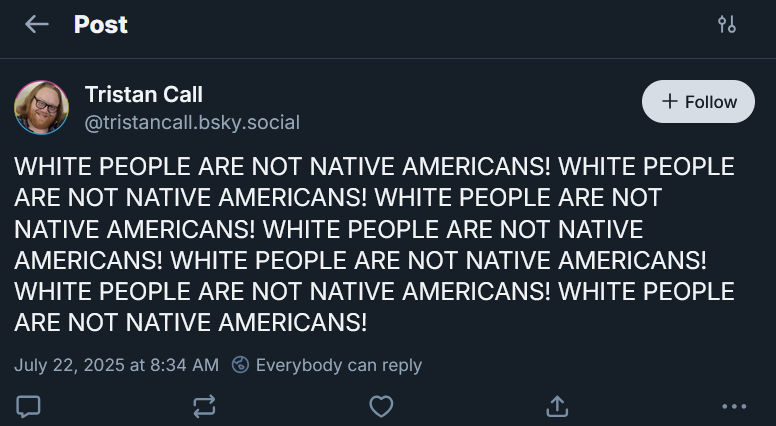
Task: Open thread preferences sliders icon
Action: click(x=727, y=24)
